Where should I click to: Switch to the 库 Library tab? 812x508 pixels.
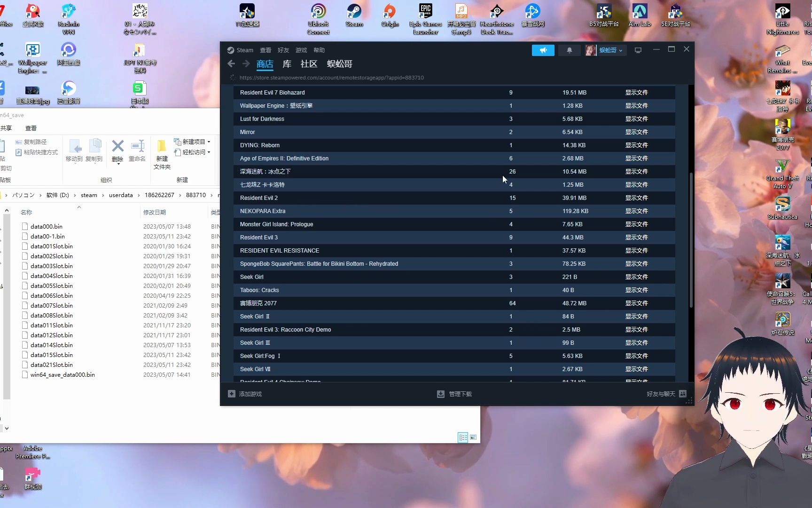coord(287,64)
